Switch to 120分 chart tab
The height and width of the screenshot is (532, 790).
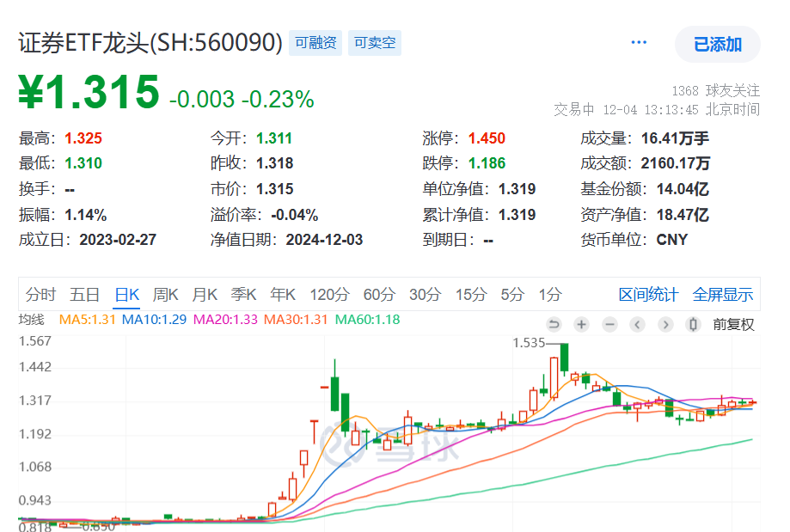point(329,294)
